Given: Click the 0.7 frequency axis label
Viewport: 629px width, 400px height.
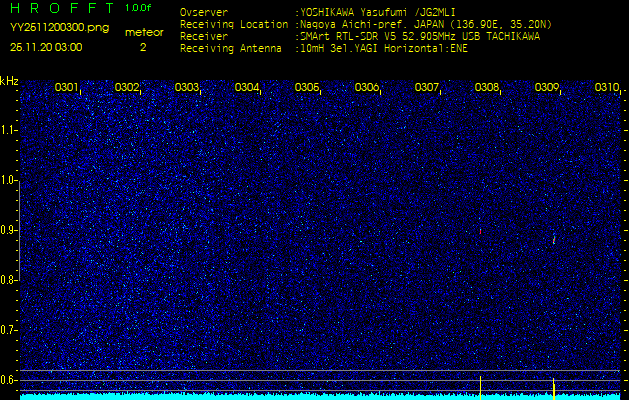Looking at the screenshot, I should pyautogui.click(x=9, y=330).
